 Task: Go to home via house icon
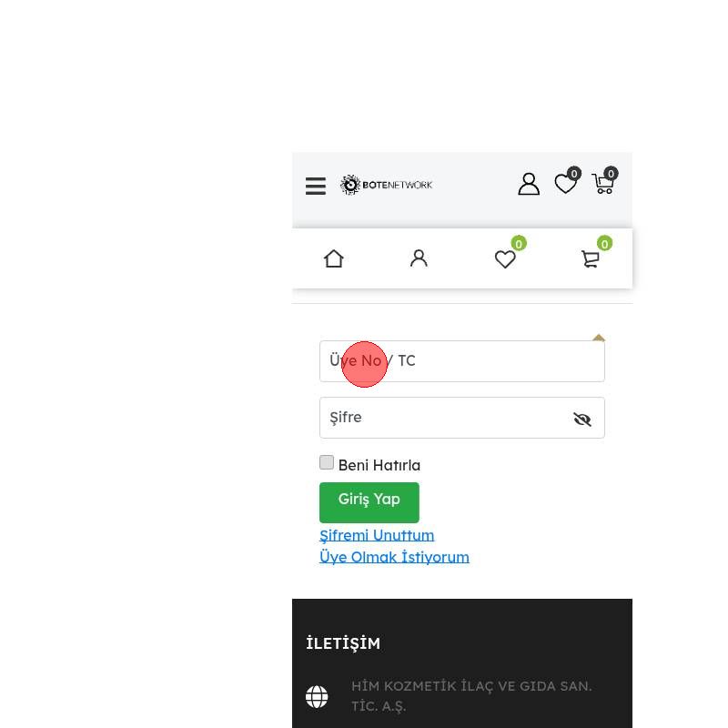(x=334, y=258)
